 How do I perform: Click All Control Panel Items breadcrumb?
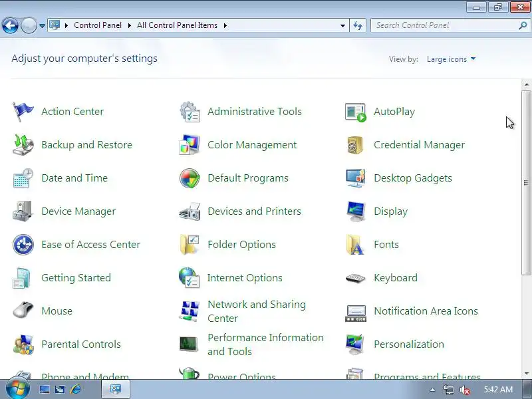pos(177,25)
